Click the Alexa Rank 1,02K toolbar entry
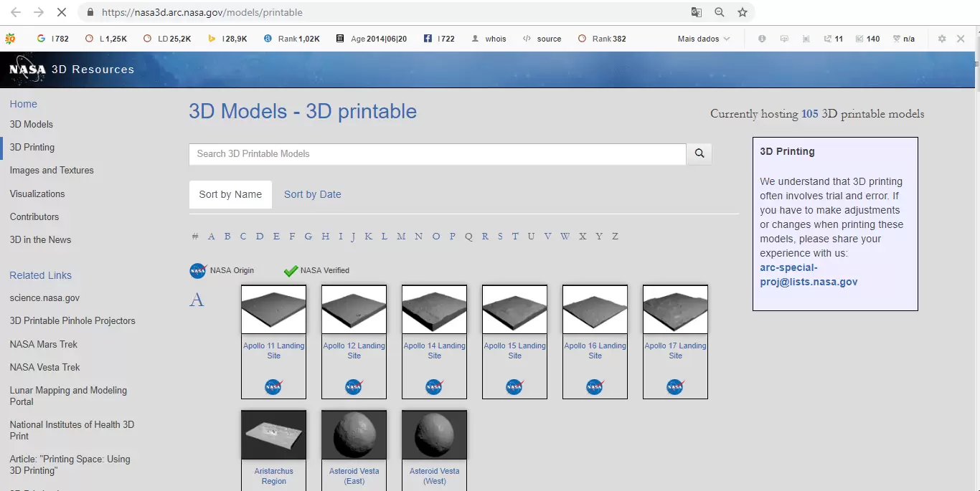The height and width of the screenshot is (491, 980). 292,39
